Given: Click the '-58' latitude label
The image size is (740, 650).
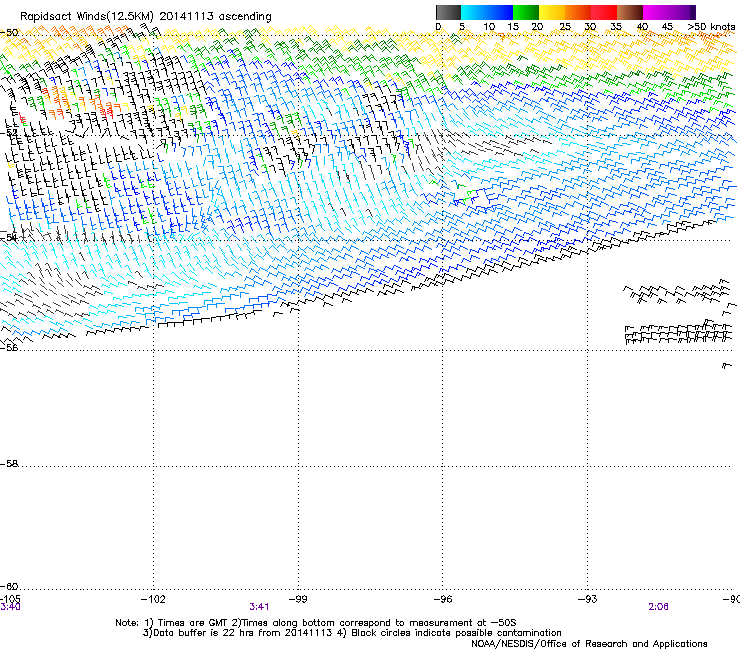Looking at the screenshot, I should [9, 464].
